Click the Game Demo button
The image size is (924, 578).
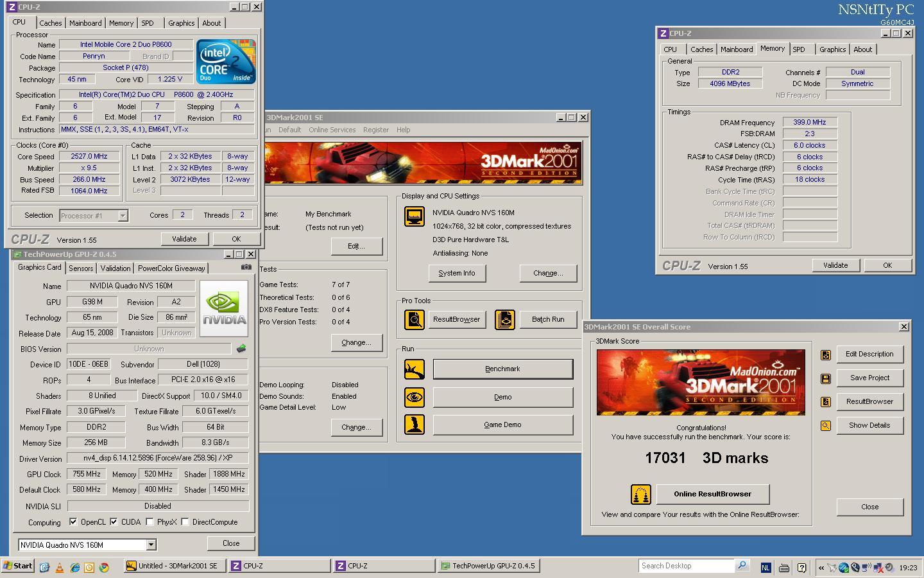click(503, 425)
